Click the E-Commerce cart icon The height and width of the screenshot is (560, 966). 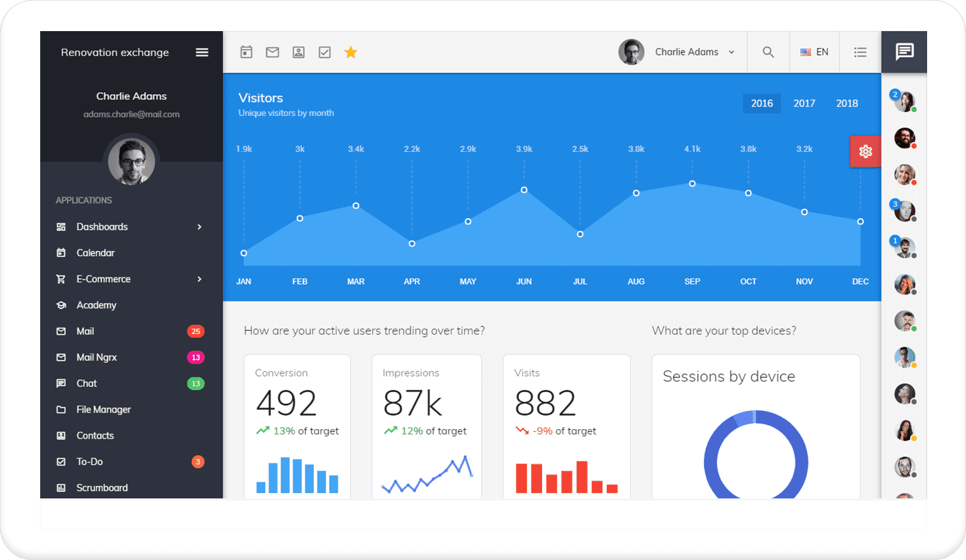[61, 279]
